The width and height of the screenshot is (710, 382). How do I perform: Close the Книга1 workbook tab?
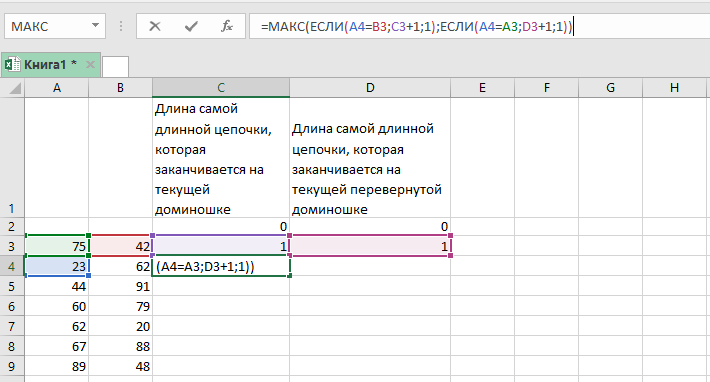90,65
